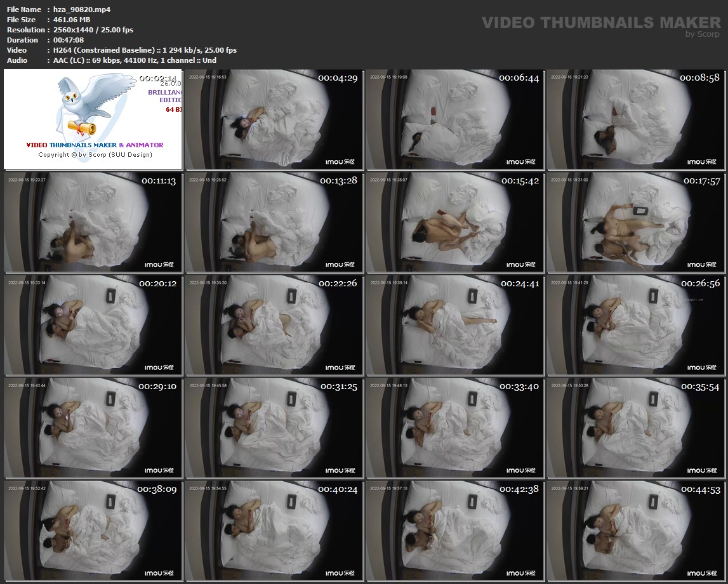Screen dimensions: 728x584
Task: Click the thumbnail timestamped 00:42:38
Action: (x=454, y=531)
